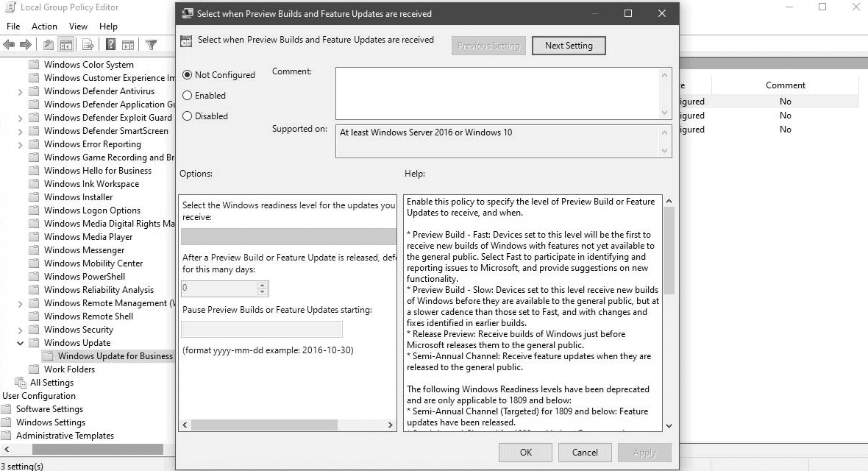
Task: Select the Not Configured radio button
Action: click(x=187, y=75)
